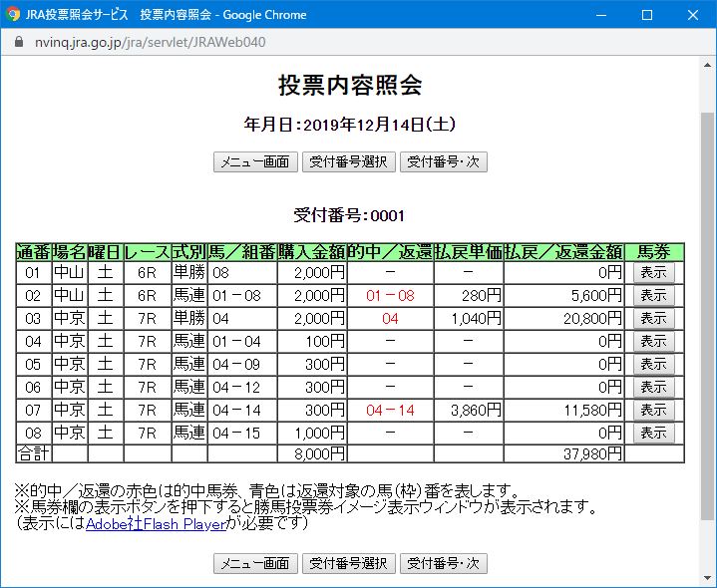Click the 的中／返還 column header
Viewport: 717px width, 588px height.
tap(390, 252)
